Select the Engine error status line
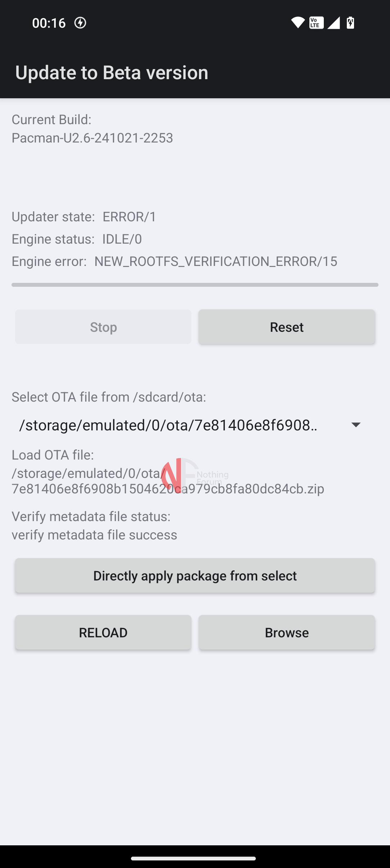This screenshot has width=390, height=868. pos(174,261)
